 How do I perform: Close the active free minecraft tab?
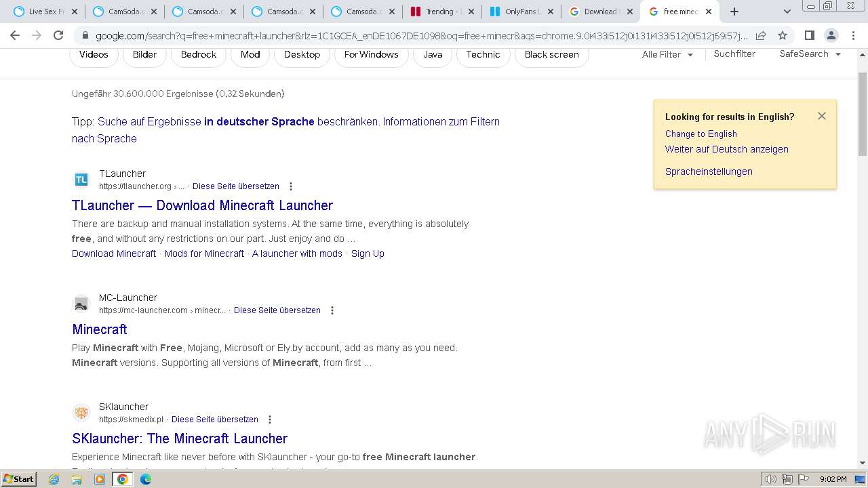(709, 12)
